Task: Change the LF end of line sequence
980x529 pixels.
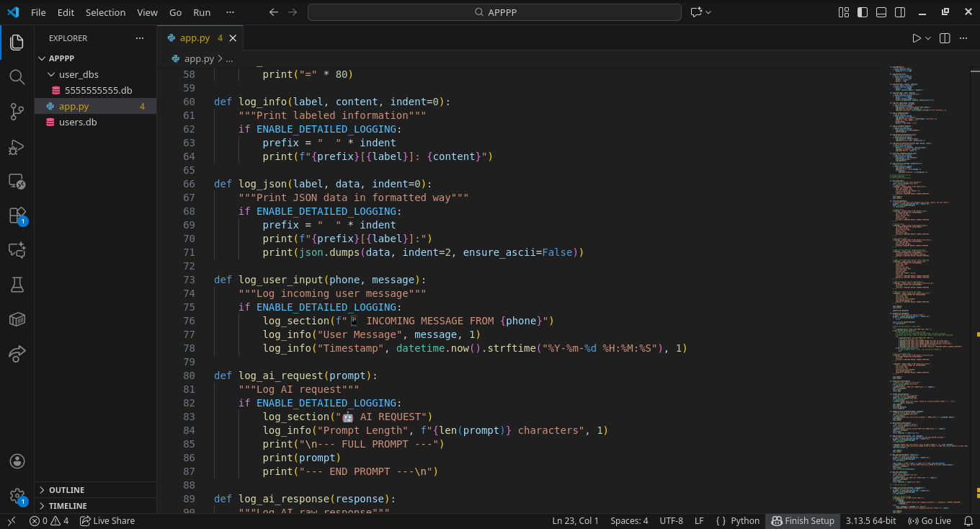Action: 699,520
